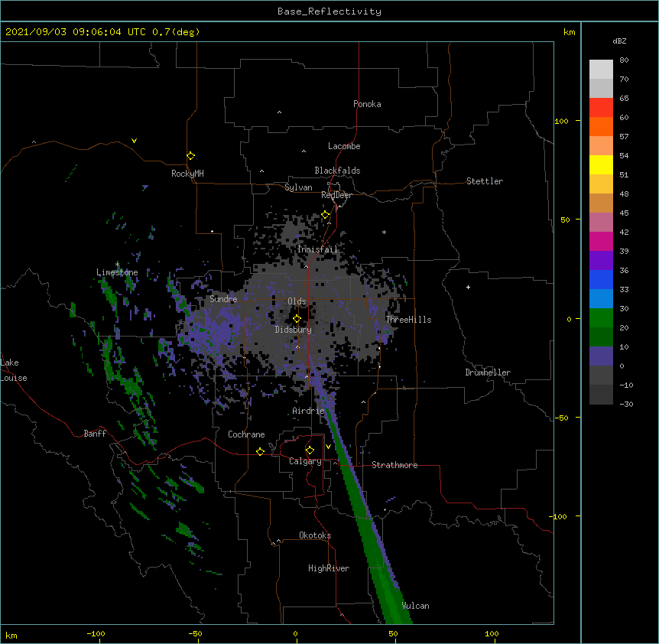Click the Olds city label

tap(297, 301)
